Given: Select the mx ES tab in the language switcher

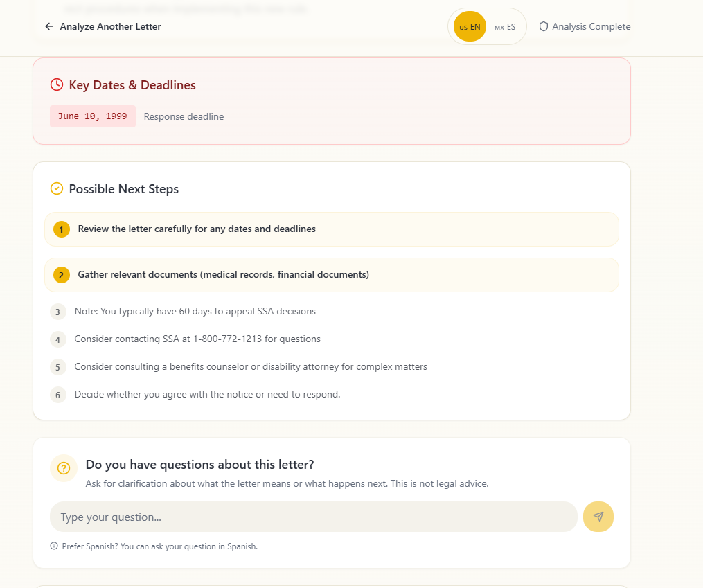Looking at the screenshot, I should [504, 27].
